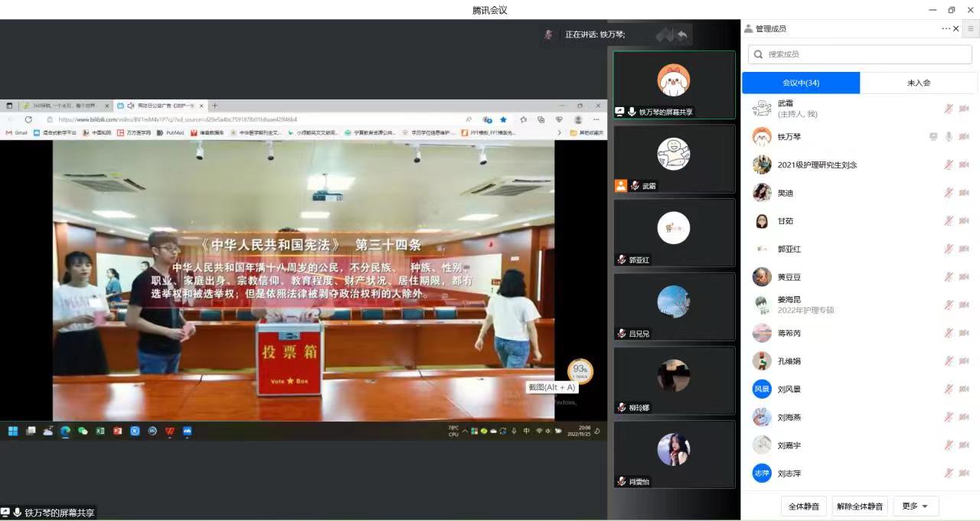980x521 pixels.
Task: Close the 管理成员 panel
Action: [956, 29]
